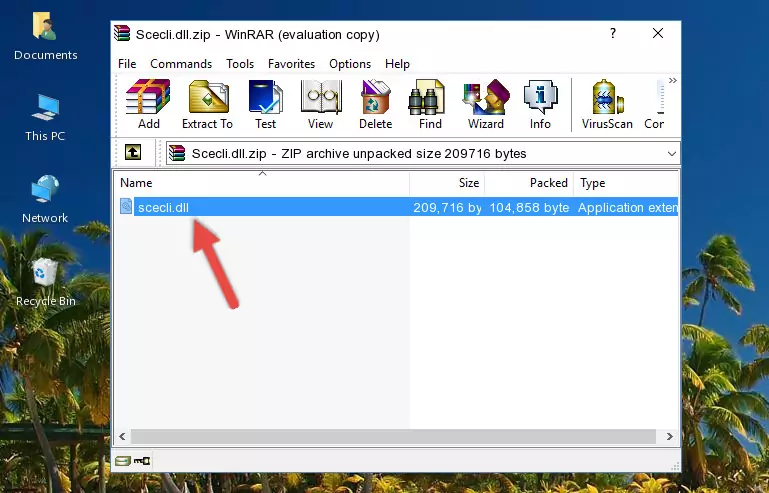Screen dimensions: 769x493
Task: Open the Extract To tool
Action: pos(207,104)
